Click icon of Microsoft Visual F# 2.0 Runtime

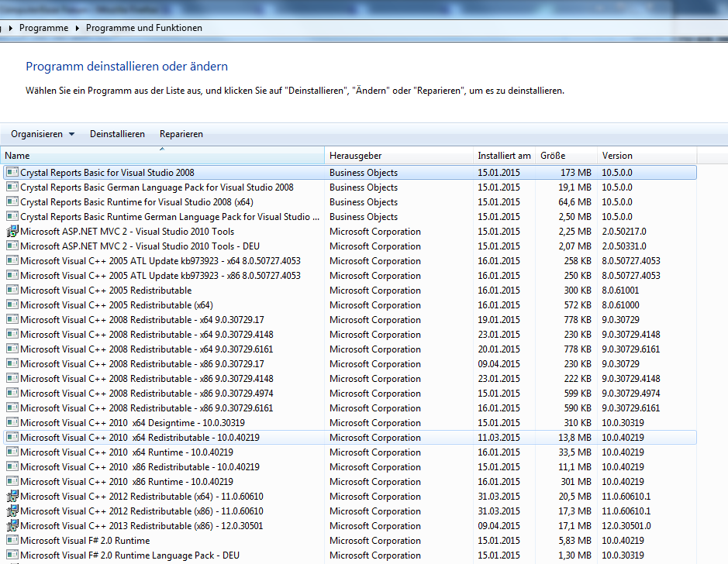click(x=12, y=540)
